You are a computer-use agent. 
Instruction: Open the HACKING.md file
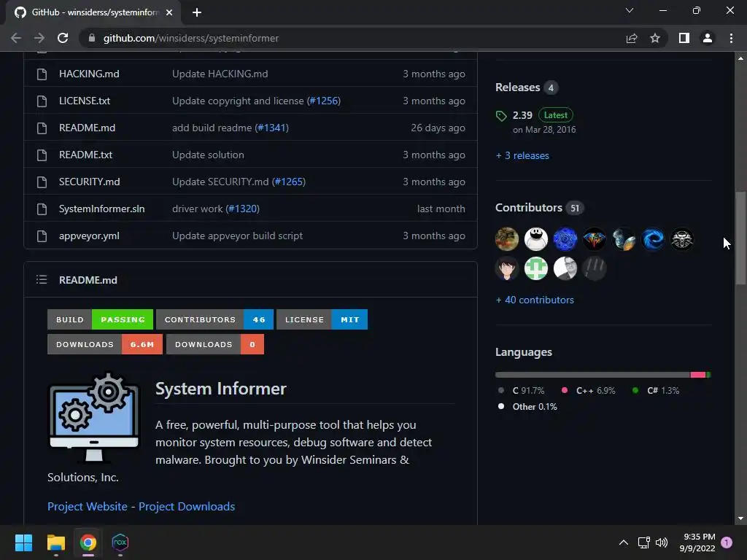coord(89,74)
